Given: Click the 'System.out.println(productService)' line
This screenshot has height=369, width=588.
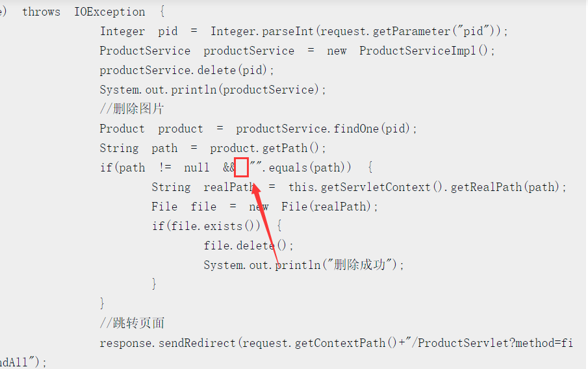Looking at the screenshot, I should pyautogui.click(x=213, y=90).
